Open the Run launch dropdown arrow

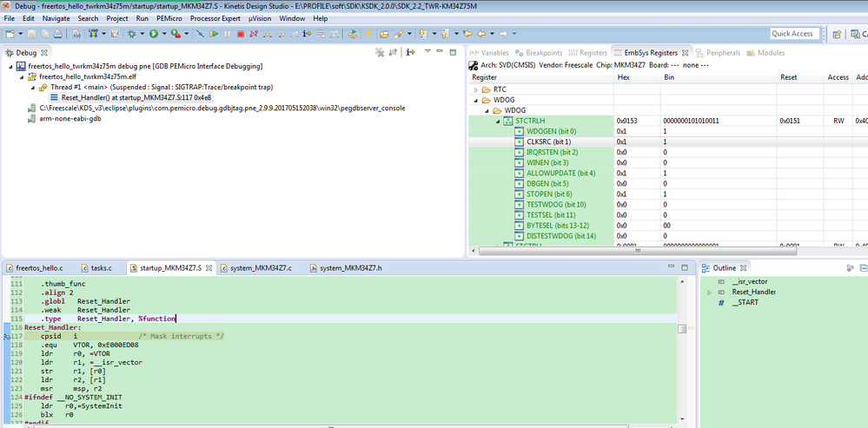pyautogui.click(x=164, y=34)
